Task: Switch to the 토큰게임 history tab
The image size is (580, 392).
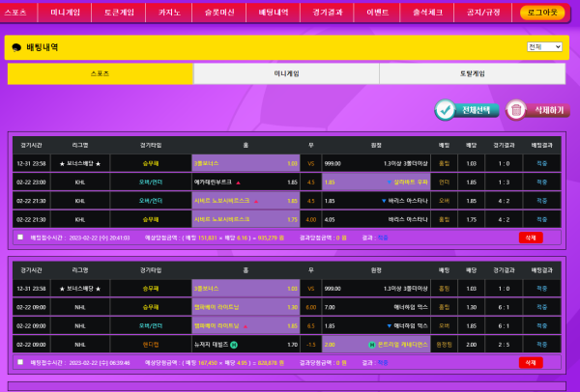Action: coord(473,73)
